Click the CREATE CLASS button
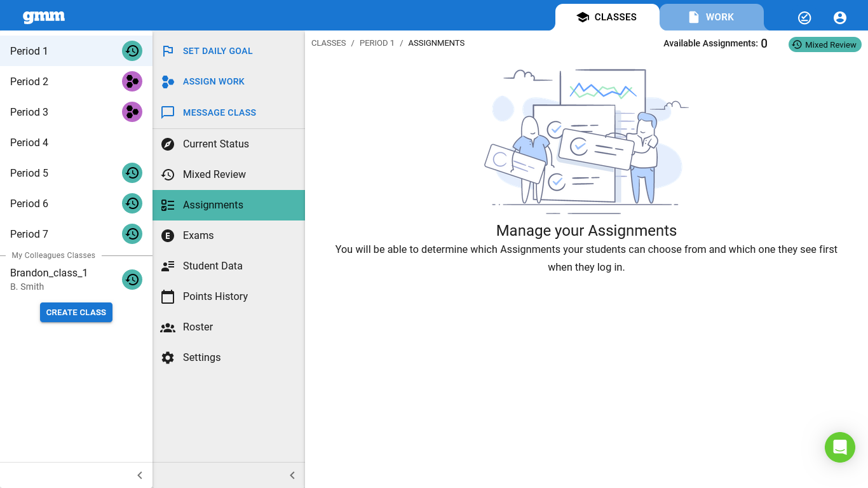The height and width of the screenshot is (488, 868). point(76,312)
